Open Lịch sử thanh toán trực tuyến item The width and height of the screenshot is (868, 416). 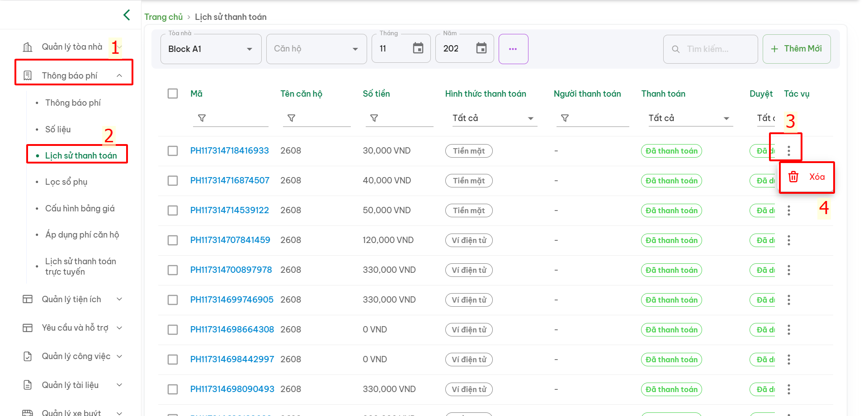click(x=80, y=266)
